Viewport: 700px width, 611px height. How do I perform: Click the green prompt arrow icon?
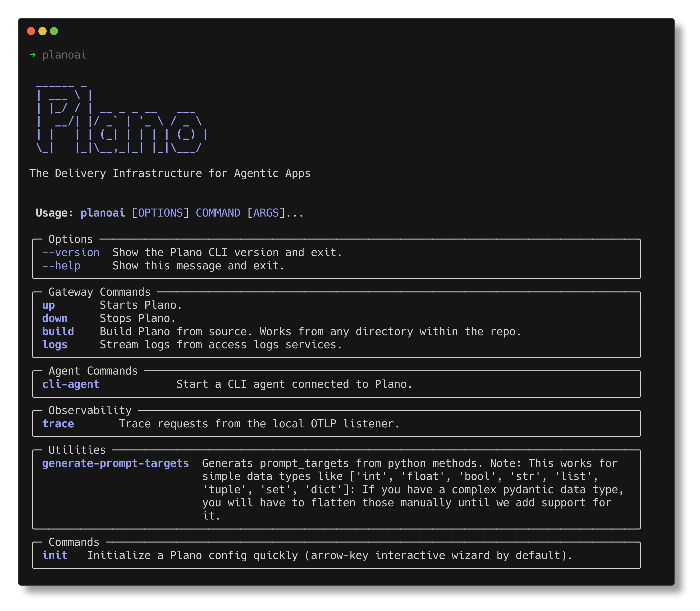point(33,55)
